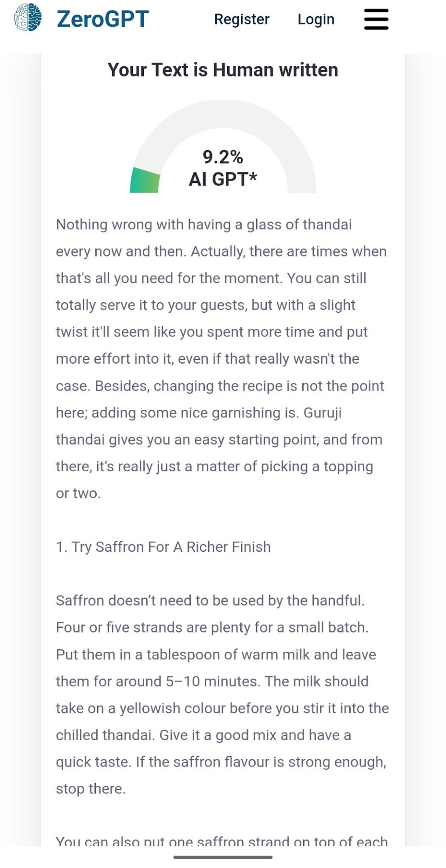Open the Login page
446x868 pixels.
[316, 19]
